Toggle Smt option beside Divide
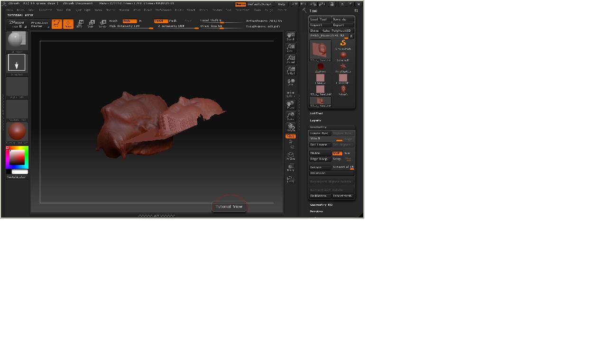607x364 pixels. pos(337,153)
